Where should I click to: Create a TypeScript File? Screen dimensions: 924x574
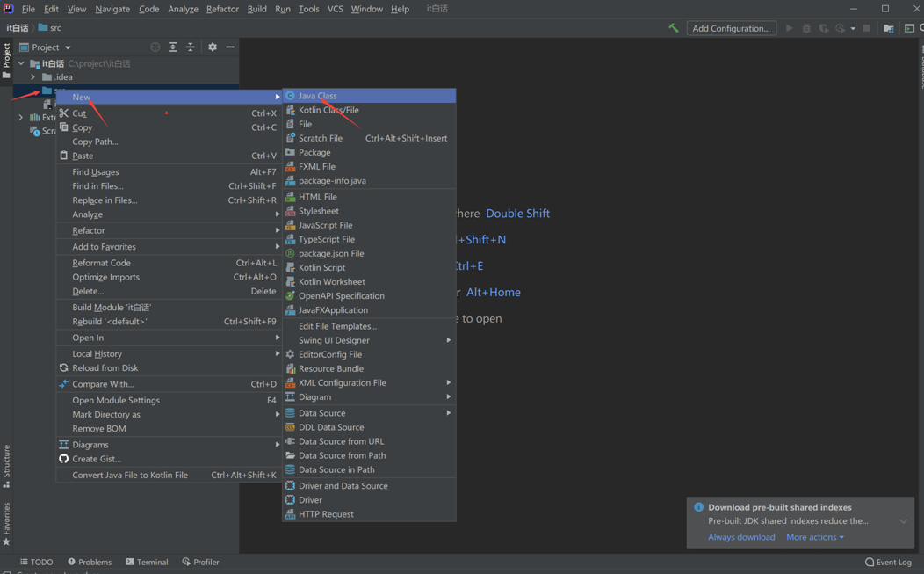tap(370, 239)
